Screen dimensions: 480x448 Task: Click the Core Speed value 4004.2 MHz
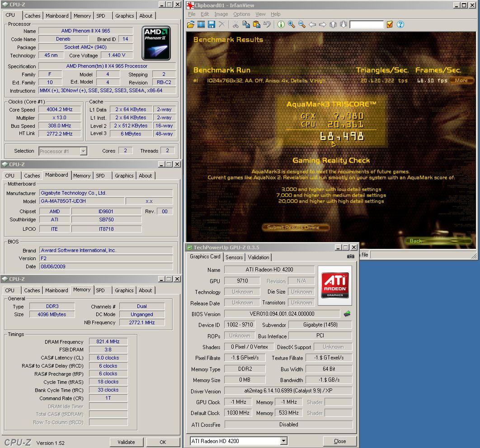click(x=60, y=109)
